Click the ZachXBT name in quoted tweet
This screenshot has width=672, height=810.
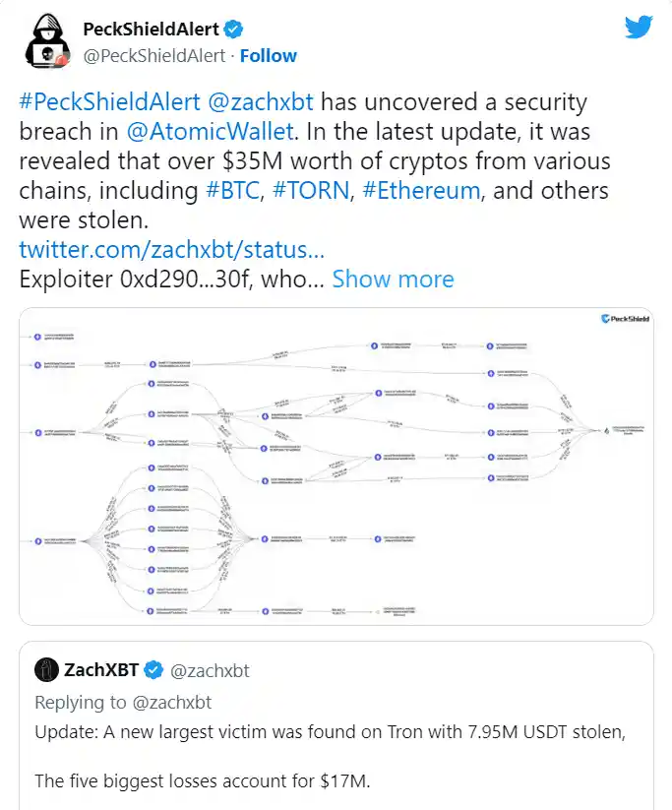coord(102,671)
